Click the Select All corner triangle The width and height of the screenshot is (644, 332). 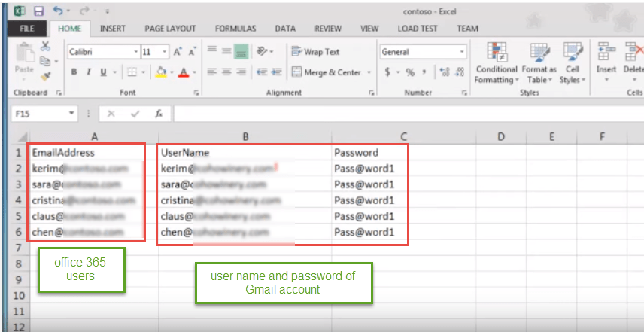click(23, 137)
